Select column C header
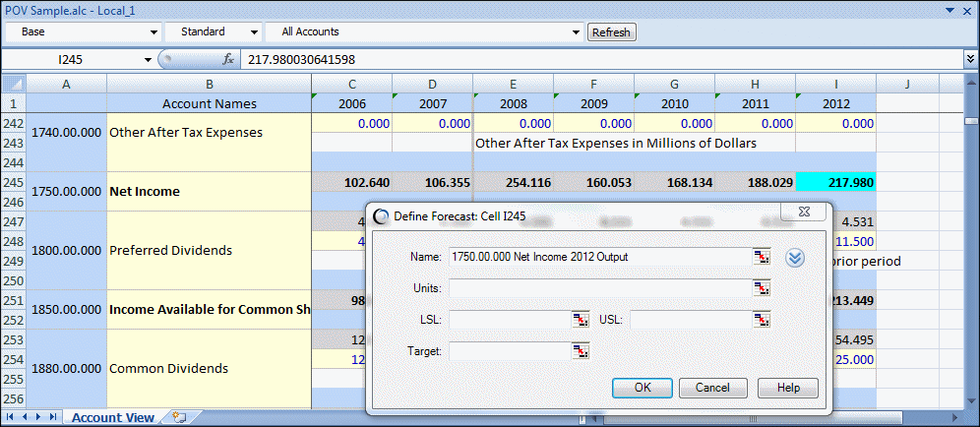The image size is (980, 427). pyautogui.click(x=352, y=85)
